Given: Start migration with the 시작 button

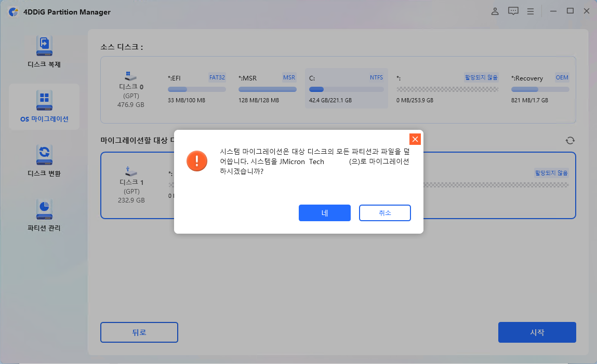Looking at the screenshot, I should [x=537, y=332].
